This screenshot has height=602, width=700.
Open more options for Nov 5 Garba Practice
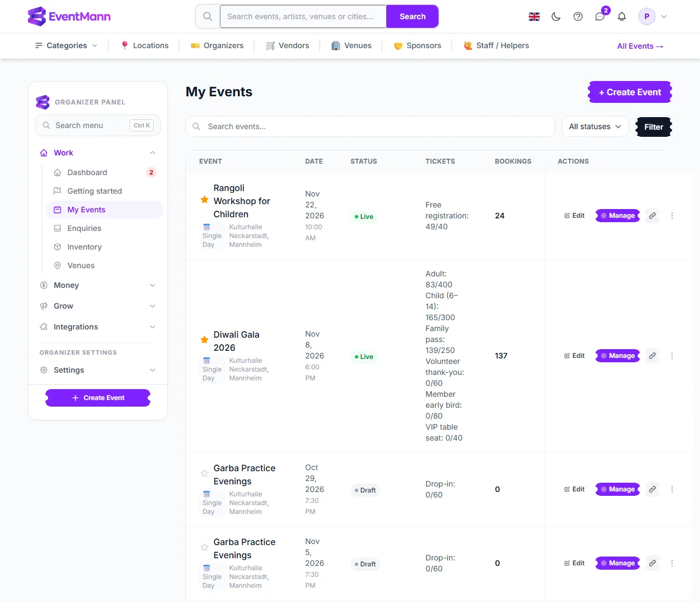tap(672, 563)
